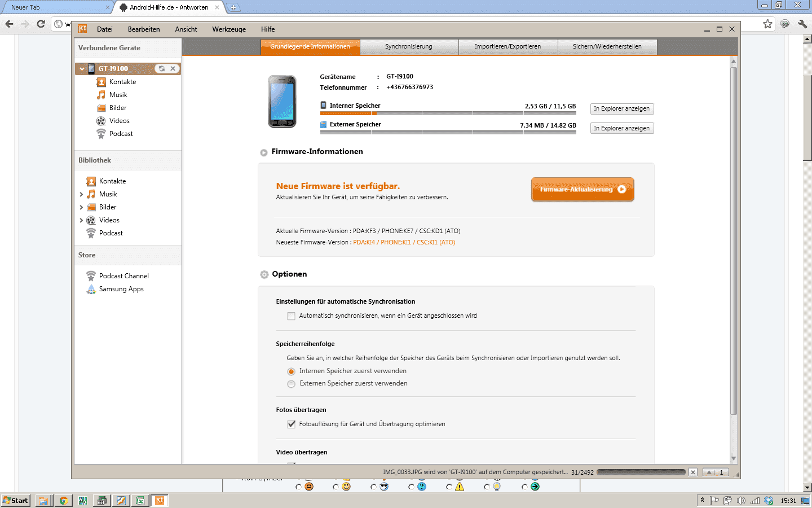Open Kontakte icon under GT-I9100 device
Screen dimensions: 812x508
pos(101,82)
